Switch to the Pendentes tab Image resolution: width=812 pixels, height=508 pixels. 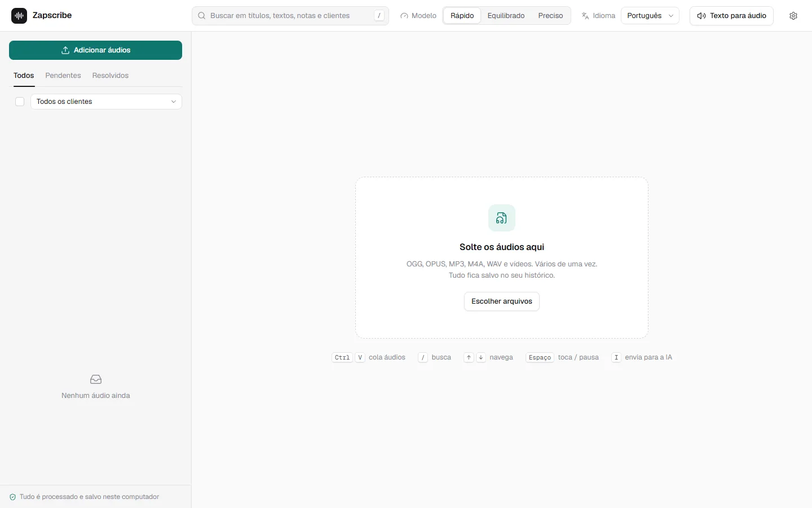coord(63,76)
